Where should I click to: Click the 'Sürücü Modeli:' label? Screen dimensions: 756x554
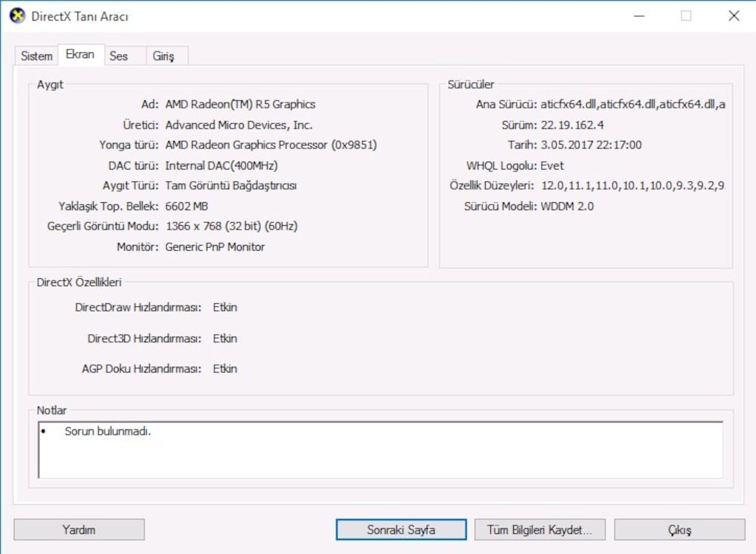click(x=501, y=207)
